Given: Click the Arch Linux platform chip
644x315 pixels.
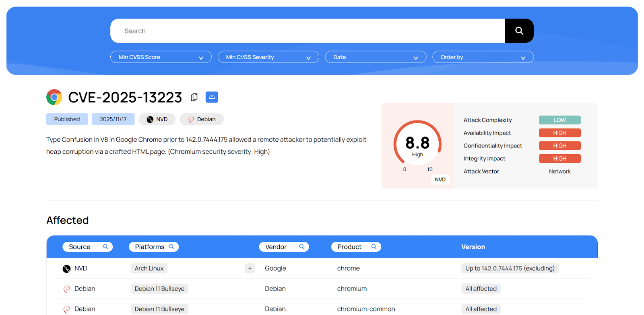Looking at the screenshot, I should click(149, 268).
